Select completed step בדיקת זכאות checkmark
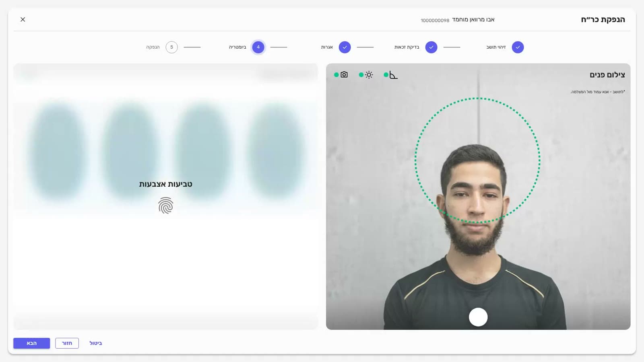Screen dimensions: 644x362 point(431,47)
